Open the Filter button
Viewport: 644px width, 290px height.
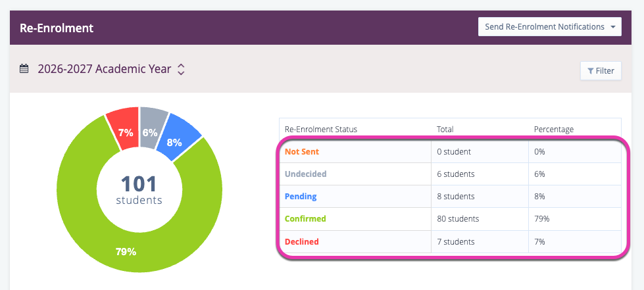601,71
